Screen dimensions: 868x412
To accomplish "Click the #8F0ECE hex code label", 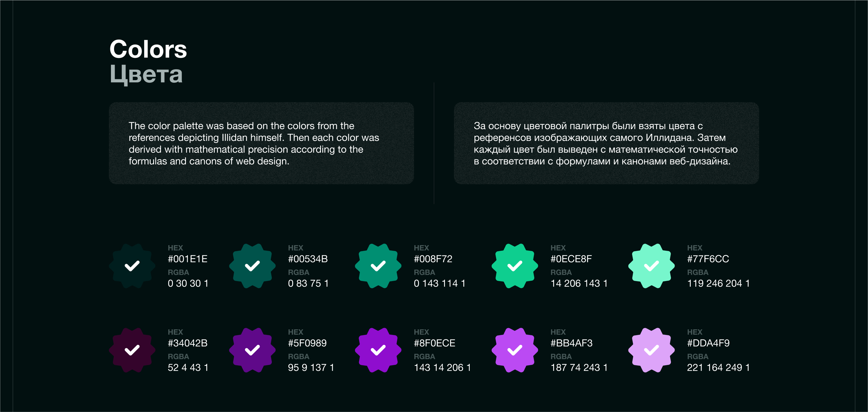I will 434,343.
